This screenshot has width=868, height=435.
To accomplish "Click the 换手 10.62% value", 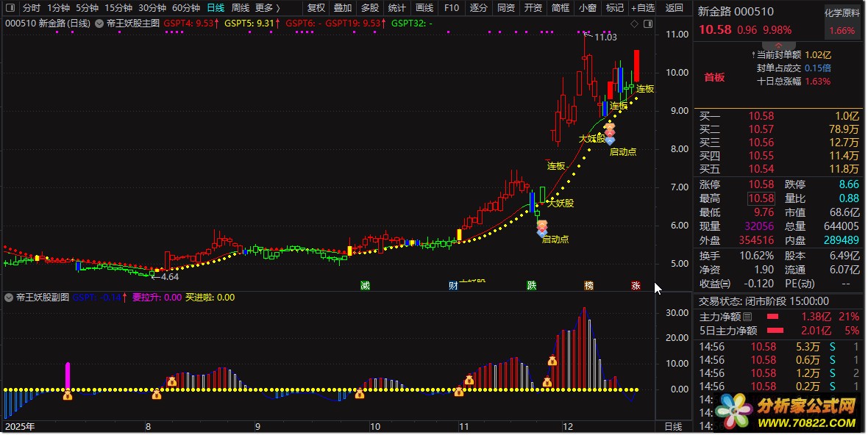I will pos(756,256).
